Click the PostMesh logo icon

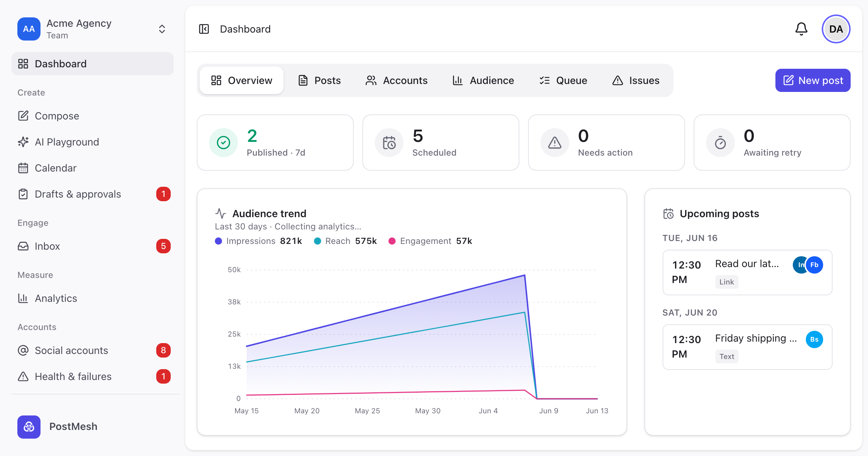tap(29, 427)
